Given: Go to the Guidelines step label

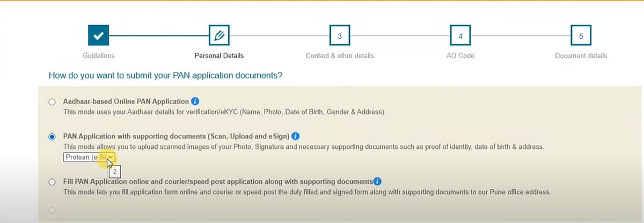Looking at the screenshot, I should [98, 55].
